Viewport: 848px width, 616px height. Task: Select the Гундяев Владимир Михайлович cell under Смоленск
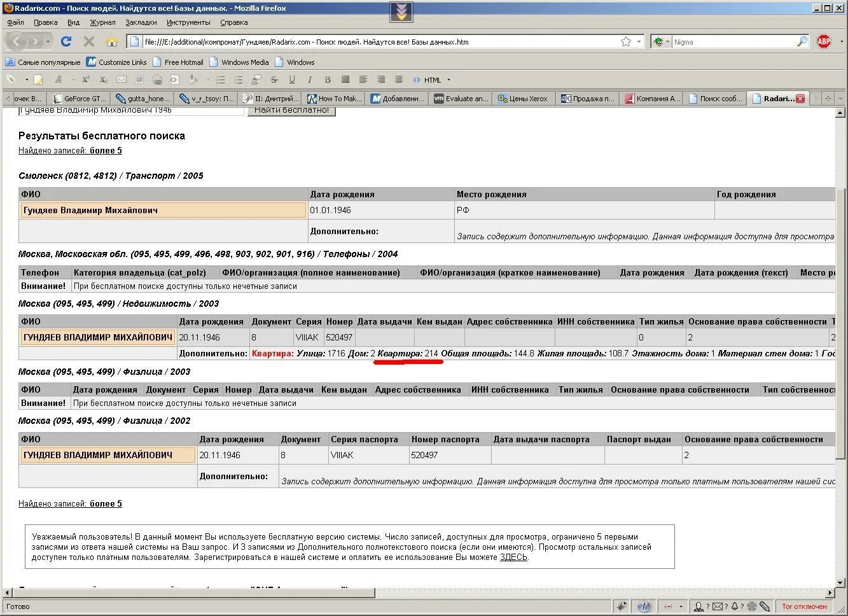163,211
